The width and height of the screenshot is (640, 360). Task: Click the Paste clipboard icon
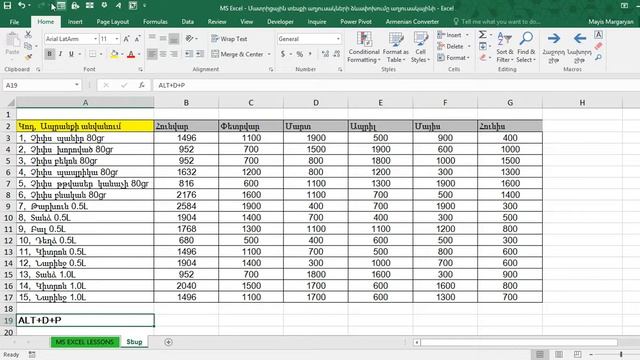pyautogui.click(x=13, y=40)
